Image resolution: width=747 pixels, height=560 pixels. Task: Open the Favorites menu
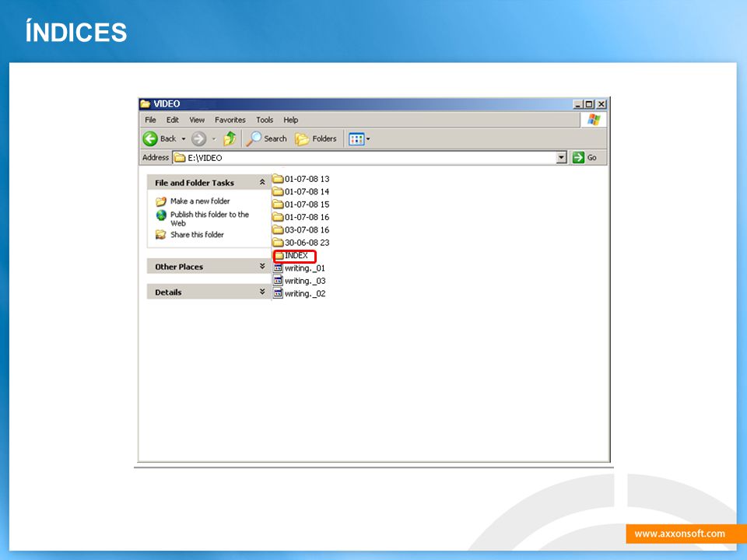pos(230,120)
